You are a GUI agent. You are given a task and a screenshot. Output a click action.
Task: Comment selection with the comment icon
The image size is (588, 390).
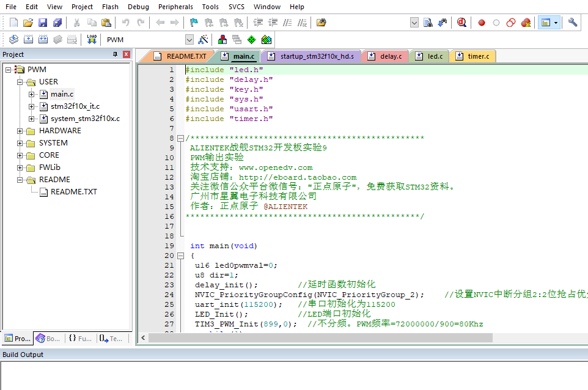[x=287, y=23]
